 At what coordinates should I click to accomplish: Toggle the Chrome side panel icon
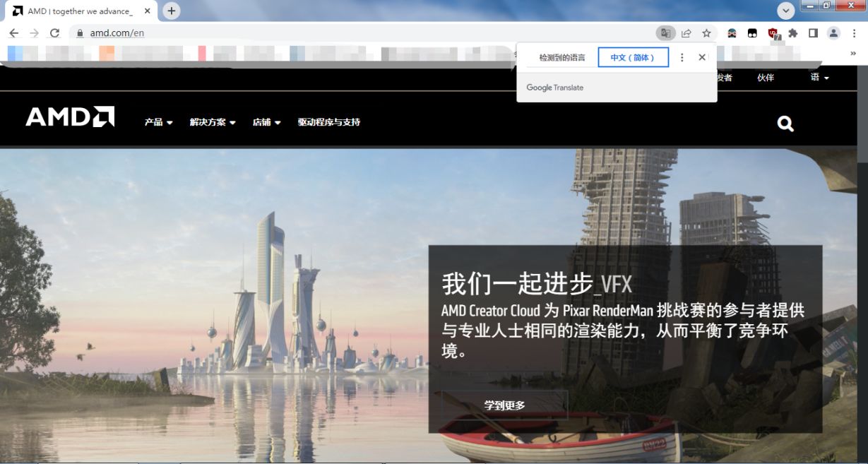(x=813, y=33)
